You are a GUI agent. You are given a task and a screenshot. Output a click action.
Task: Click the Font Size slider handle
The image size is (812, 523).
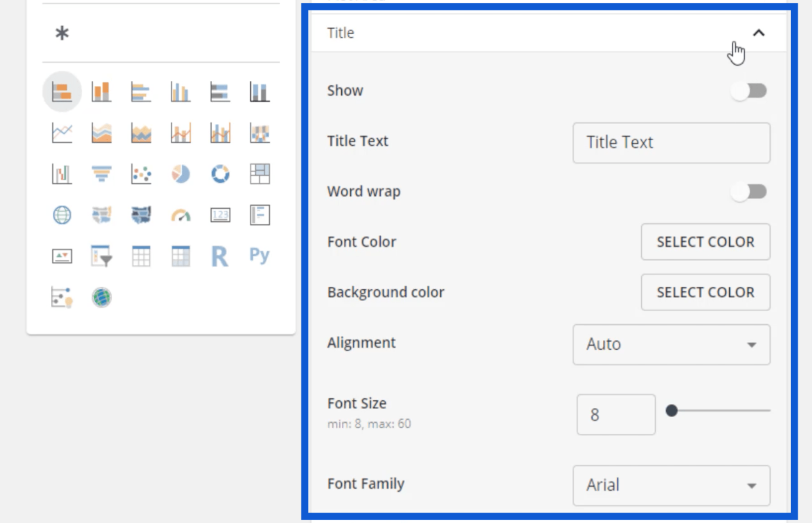(x=671, y=411)
